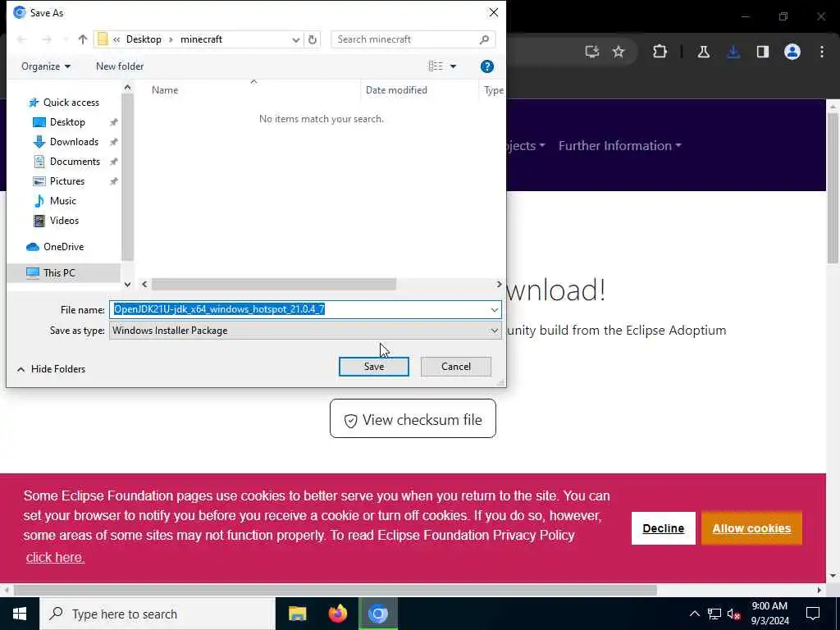Expand the File name dropdown arrow
This screenshot has width=840, height=630.
[x=494, y=309]
